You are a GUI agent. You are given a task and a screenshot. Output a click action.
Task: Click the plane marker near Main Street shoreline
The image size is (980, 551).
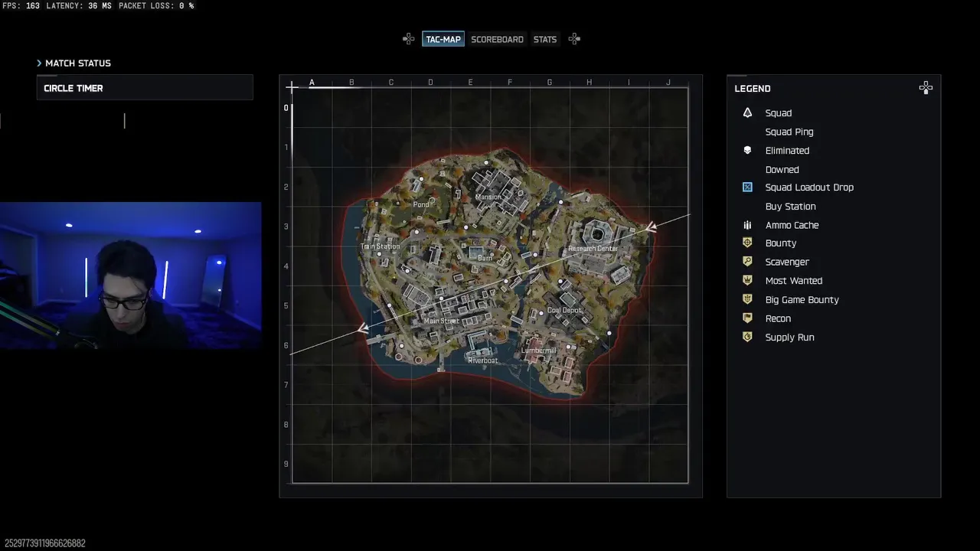363,328
